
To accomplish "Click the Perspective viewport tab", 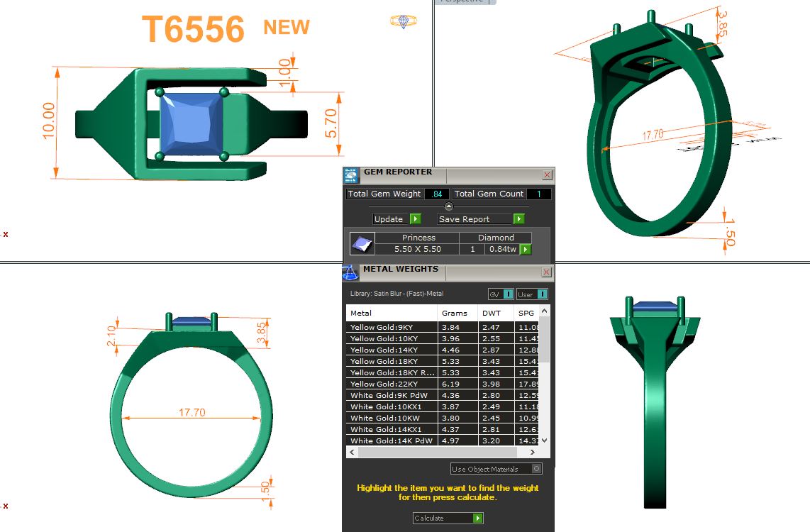I will pyautogui.click(x=466, y=1).
